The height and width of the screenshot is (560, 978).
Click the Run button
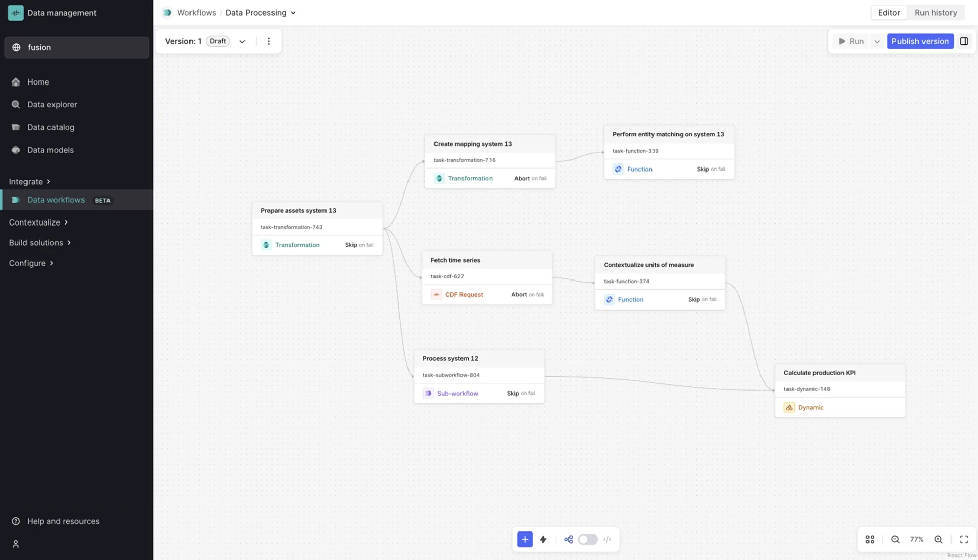(851, 41)
